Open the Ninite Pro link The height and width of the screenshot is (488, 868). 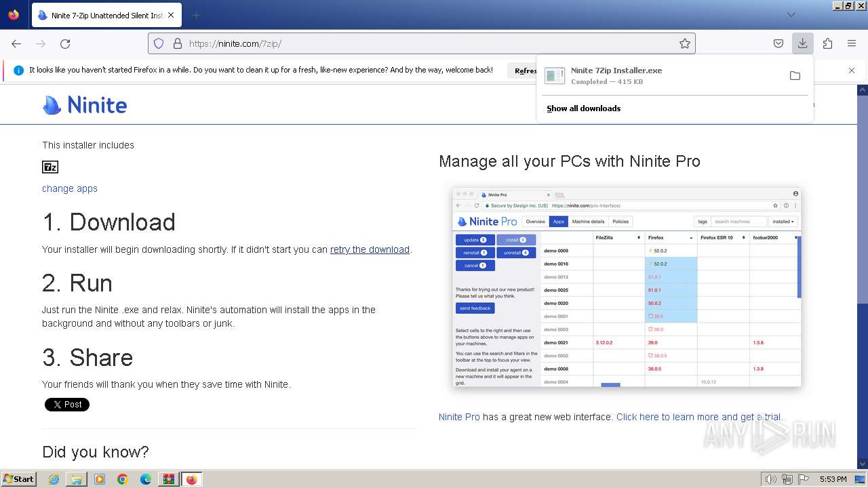coord(459,417)
